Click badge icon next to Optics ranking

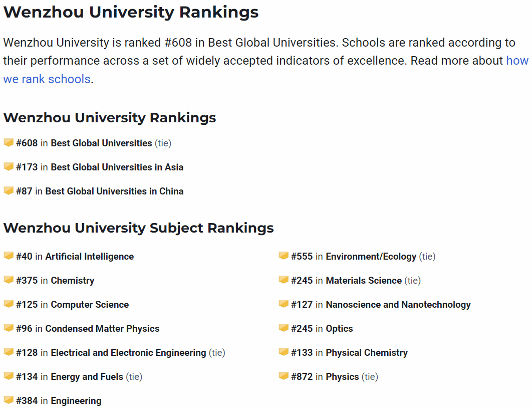284,328
